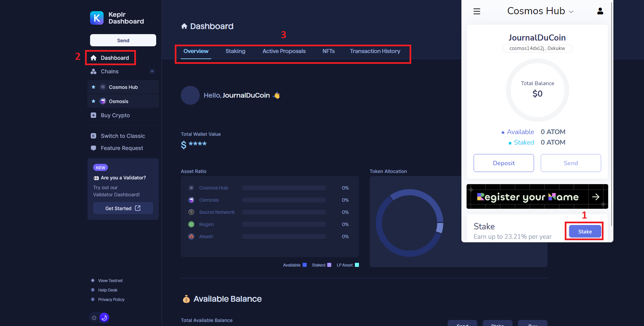Open the Privacy Policy link
The width and height of the screenshot is (644, 326).
(111, 299)
